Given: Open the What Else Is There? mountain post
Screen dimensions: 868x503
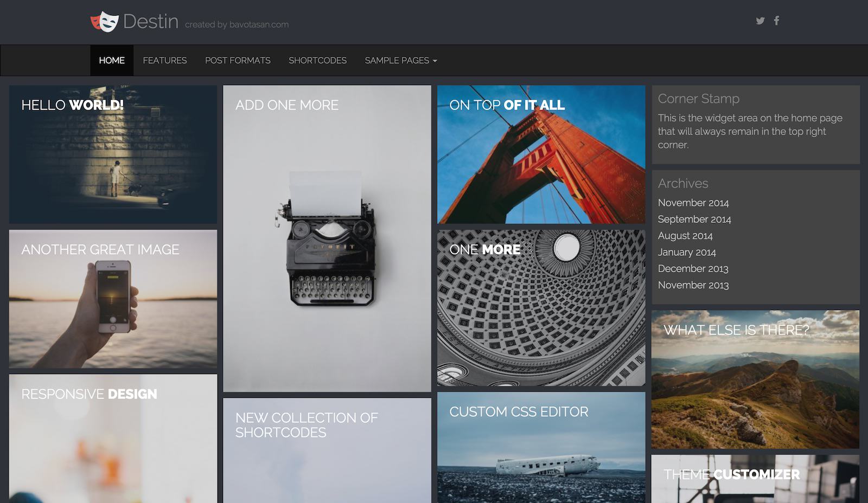Looking at the screenshot, I should pos(755,379).
